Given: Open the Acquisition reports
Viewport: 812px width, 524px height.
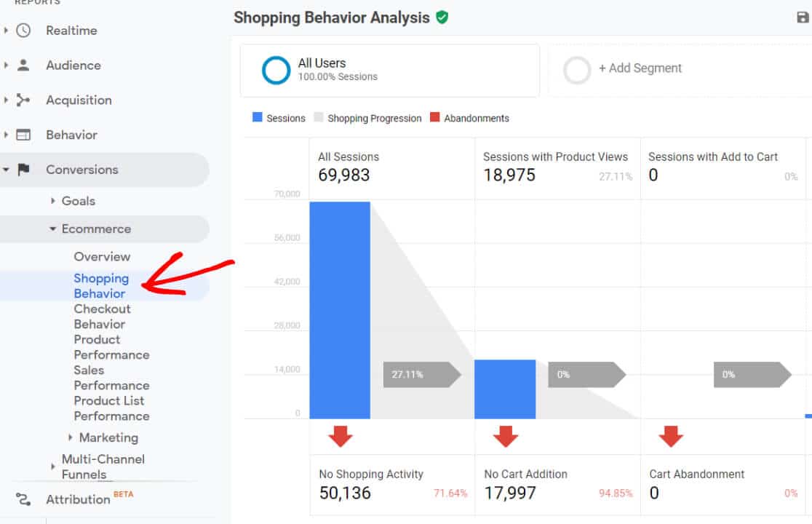Looking at the screenshot, I should (79, 100).
